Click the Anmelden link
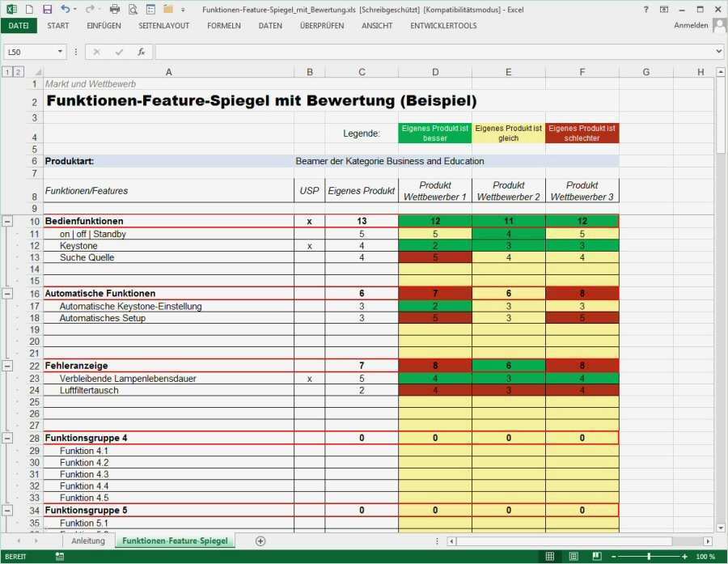The height and width of the screenshot is (564, 728). coord(692,25)
